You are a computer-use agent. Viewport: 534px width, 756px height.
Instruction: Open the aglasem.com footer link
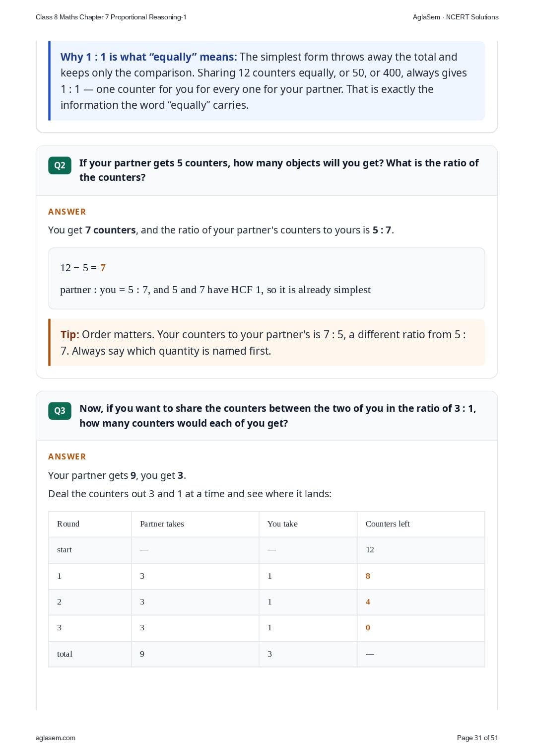pyautogui.click(x=56, y=738)
